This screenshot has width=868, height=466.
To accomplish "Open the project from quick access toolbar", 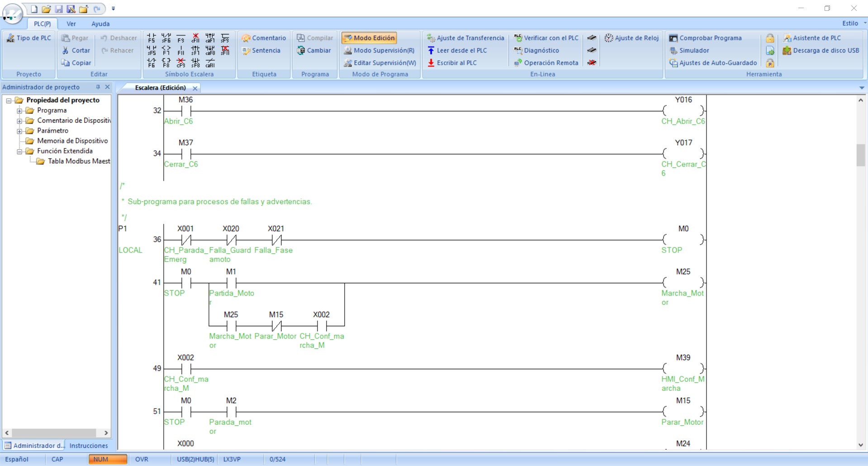I will [x=46, y=9].
